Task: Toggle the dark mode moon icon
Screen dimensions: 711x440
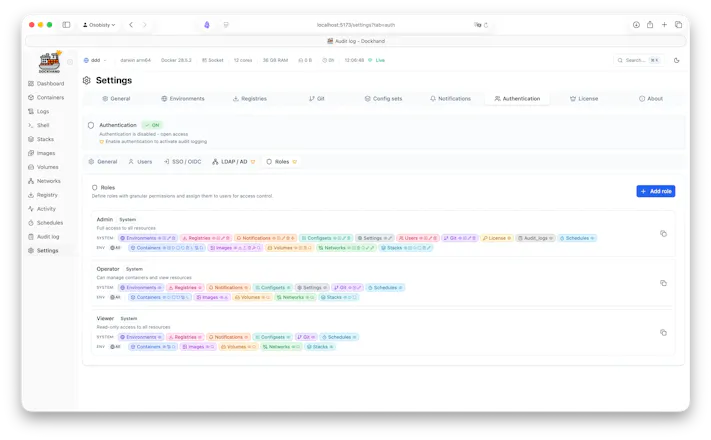Action: pos(677,60)
